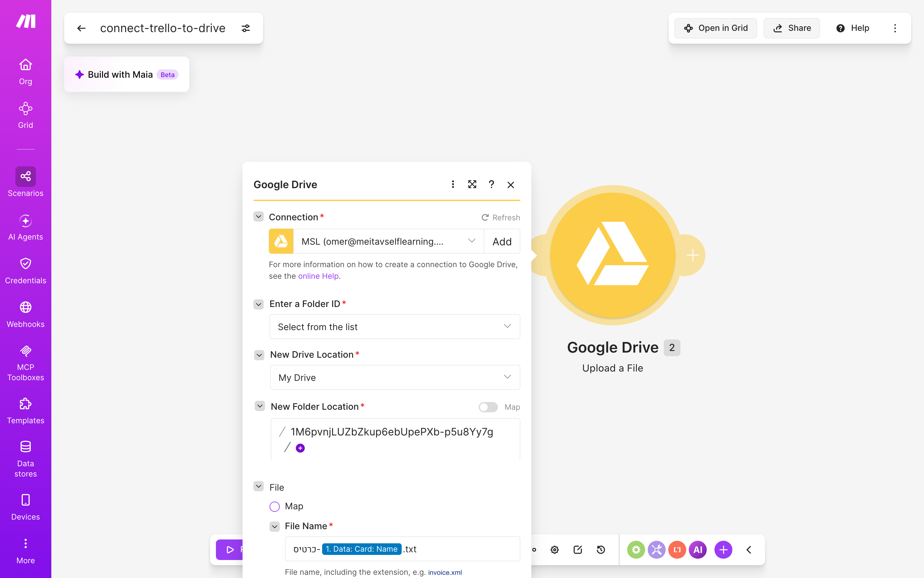Toggle the Map switch for New Folder Location
The width and height of the screenshot is (924, 578).
point(488,407)
